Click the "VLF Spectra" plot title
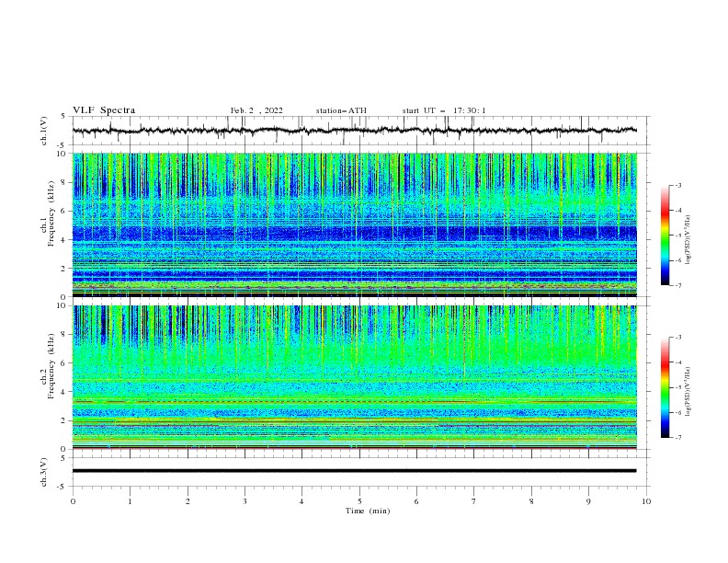Screen dimensions: 728x563 [104, 110]
